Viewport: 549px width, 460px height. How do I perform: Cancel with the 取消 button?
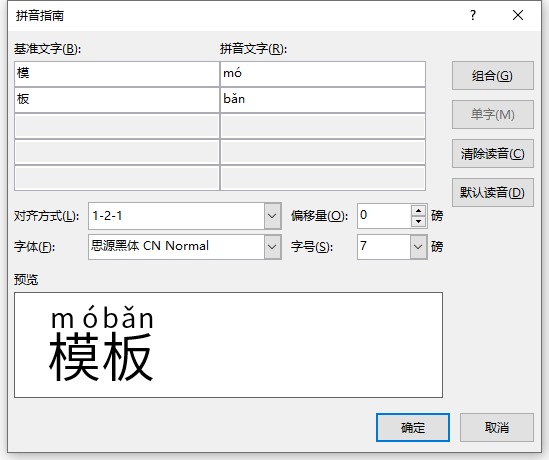[497, 427]
